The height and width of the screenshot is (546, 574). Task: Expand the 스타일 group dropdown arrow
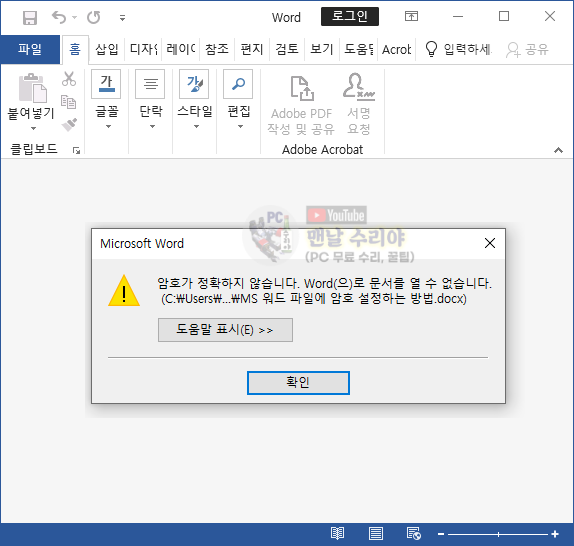pos(196,127)
